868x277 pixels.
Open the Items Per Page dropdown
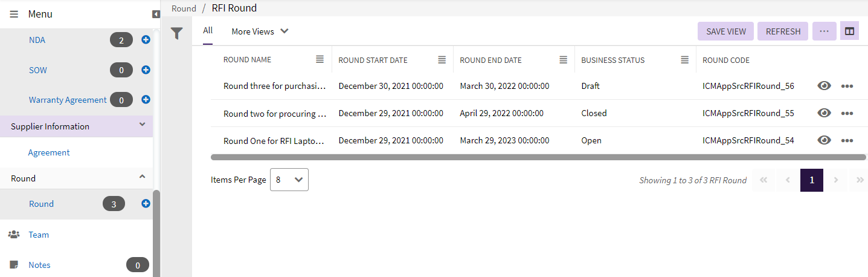[x=289, y=180]
